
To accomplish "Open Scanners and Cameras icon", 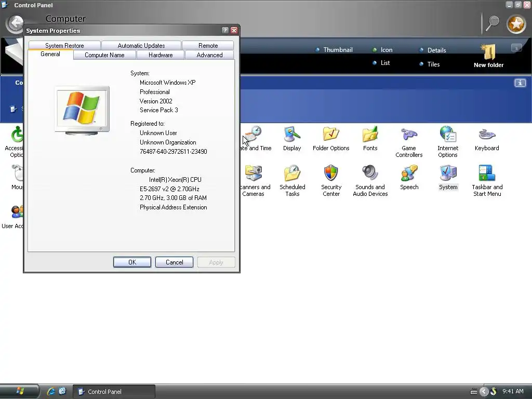I will point(255,181).
